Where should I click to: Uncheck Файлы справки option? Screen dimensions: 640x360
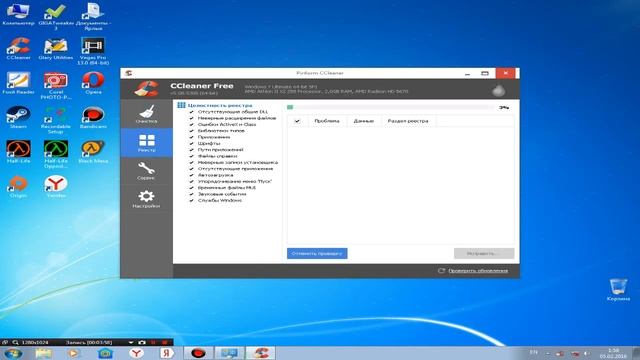click(191, 156)
